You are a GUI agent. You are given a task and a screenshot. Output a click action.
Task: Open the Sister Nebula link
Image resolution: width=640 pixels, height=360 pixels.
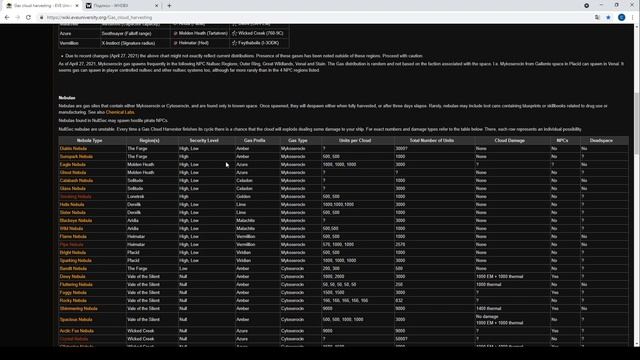pyautogui.click(x=73, y=213)
